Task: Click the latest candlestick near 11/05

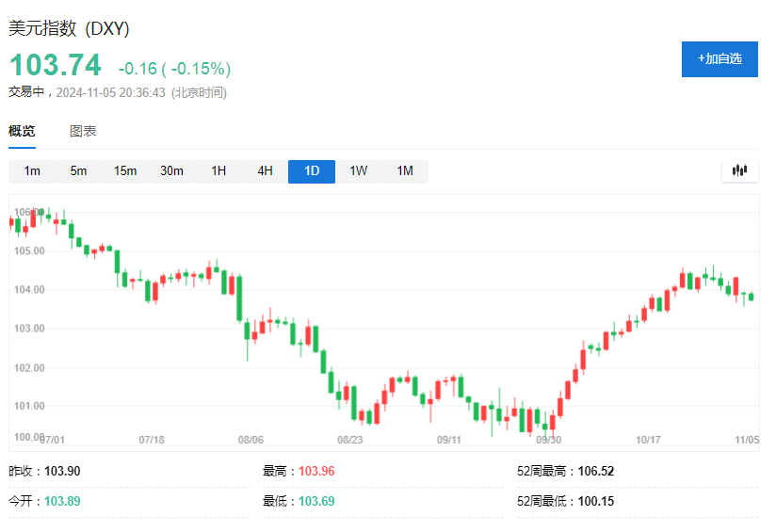Action: 751,297
